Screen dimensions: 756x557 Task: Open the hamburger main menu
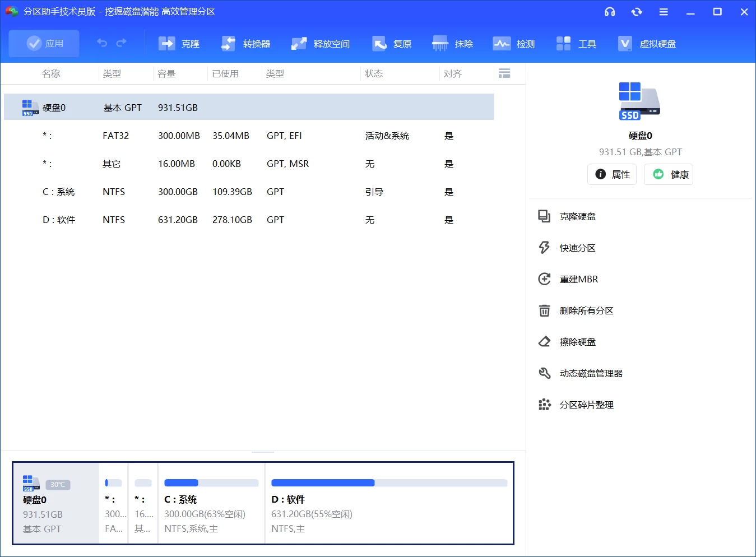coord(664,11)
